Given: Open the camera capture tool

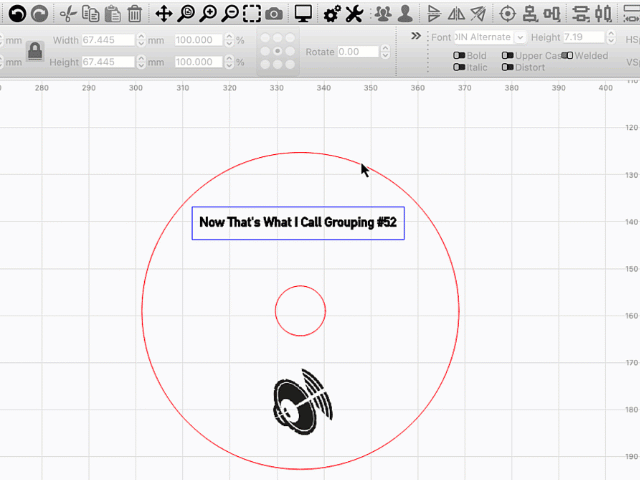Looking at the screenshot, I should click(x=274, y=14).
